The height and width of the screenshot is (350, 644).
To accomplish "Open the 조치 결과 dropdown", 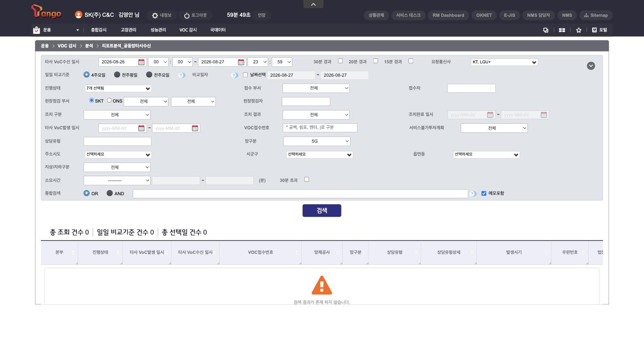I will [316, 115].
